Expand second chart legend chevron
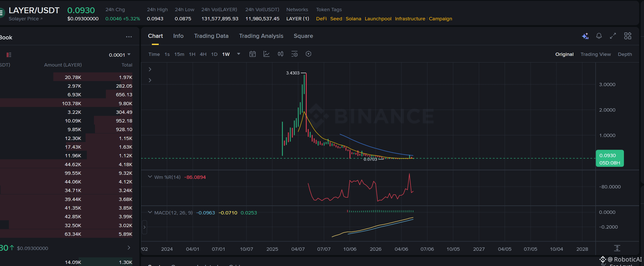 pyautogui.click(x=150, y=80)
